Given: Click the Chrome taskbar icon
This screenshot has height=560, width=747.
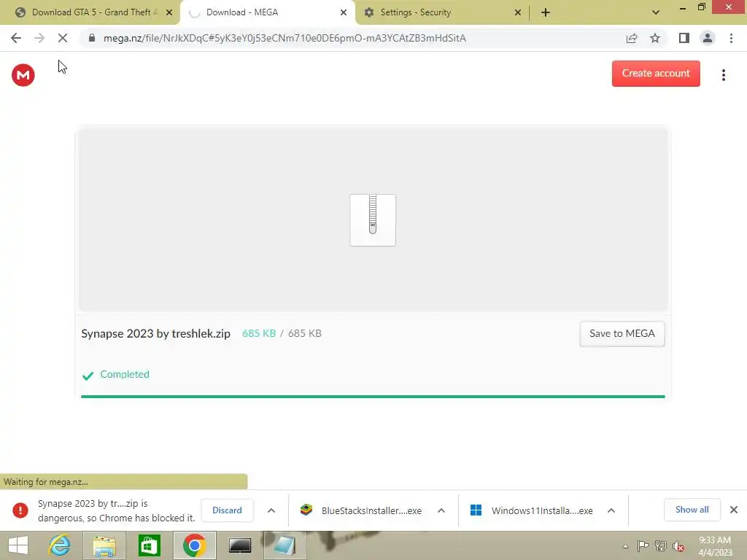Looking at the screenshot, I should pos(194,545).
